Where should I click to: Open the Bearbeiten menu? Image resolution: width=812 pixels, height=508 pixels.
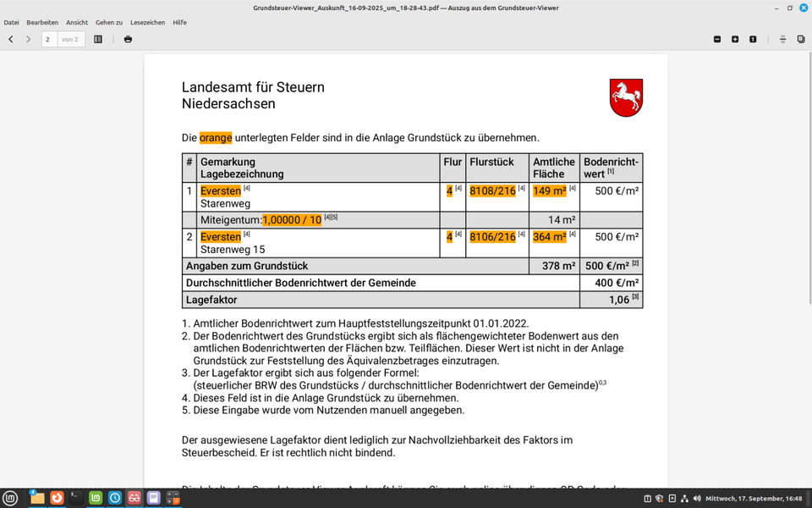tap(42, 22)
